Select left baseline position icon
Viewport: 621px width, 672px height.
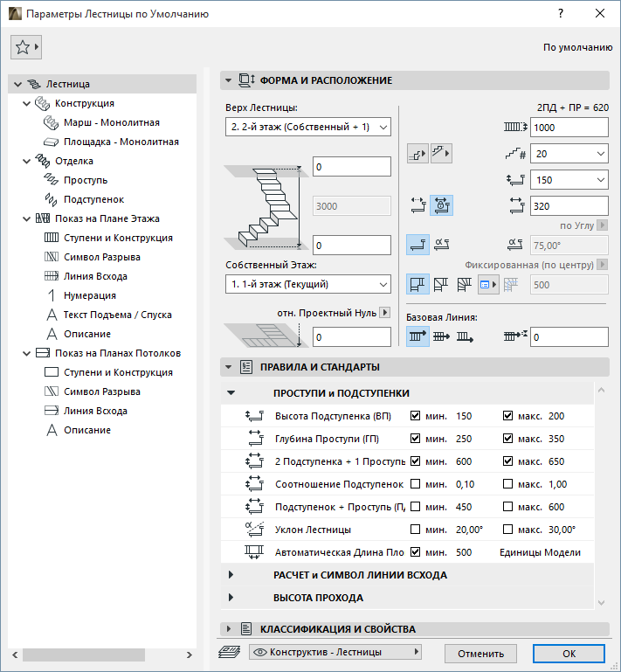pos(417,336)
